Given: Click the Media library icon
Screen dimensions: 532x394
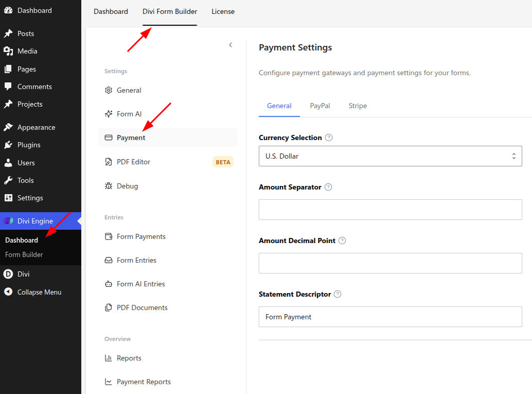Looking at the screenshot, I should (x=8, y=51).
